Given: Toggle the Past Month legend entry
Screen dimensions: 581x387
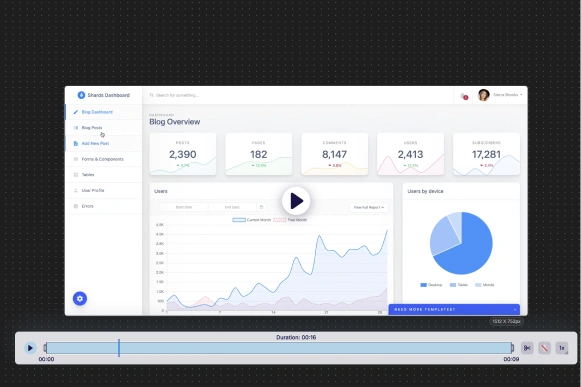Looking at the screenshot, I should (x=290, y=220).
